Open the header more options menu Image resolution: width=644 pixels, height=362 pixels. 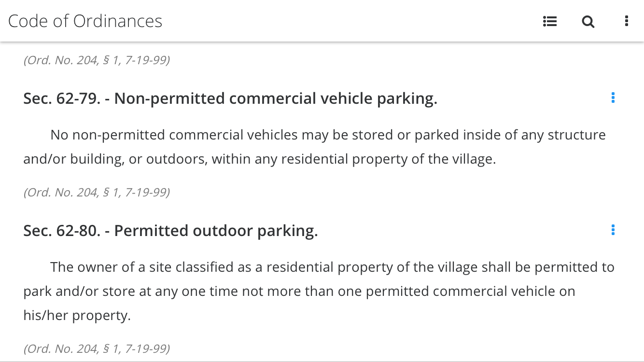626,21
